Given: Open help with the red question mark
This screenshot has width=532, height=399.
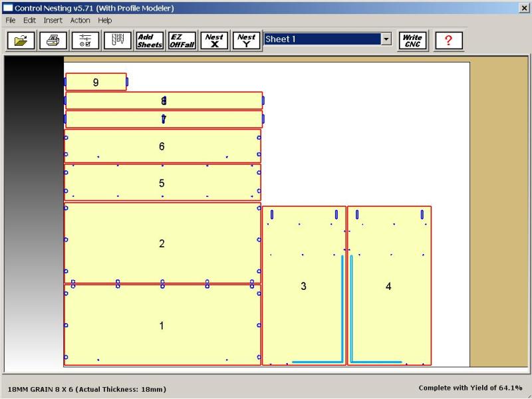Looking at the screenshot, I should 448,41.
